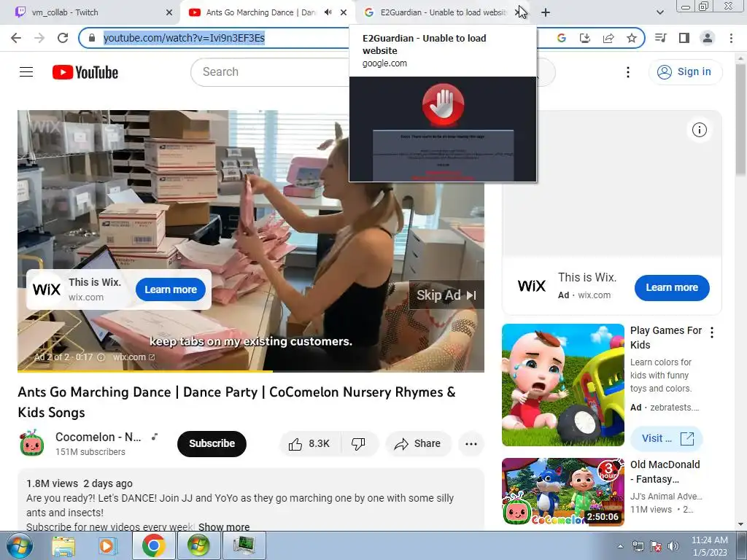
Task: Close the vm_collab Twitch tab
Action: tap(169, 12)
